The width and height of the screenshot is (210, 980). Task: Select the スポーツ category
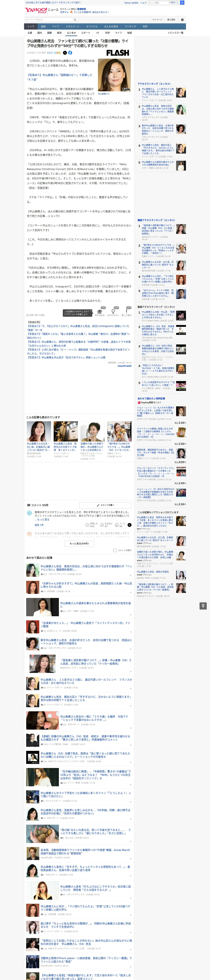click(86, 33)
